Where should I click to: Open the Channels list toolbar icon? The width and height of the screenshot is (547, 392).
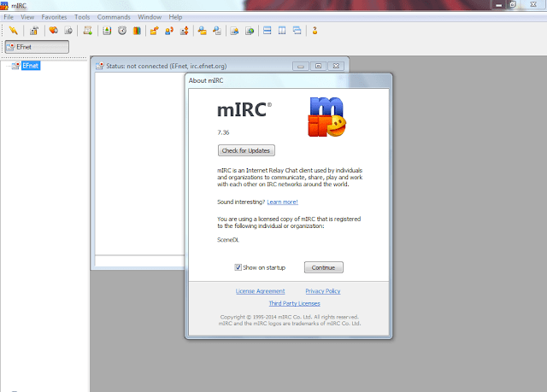pos(68,31)
